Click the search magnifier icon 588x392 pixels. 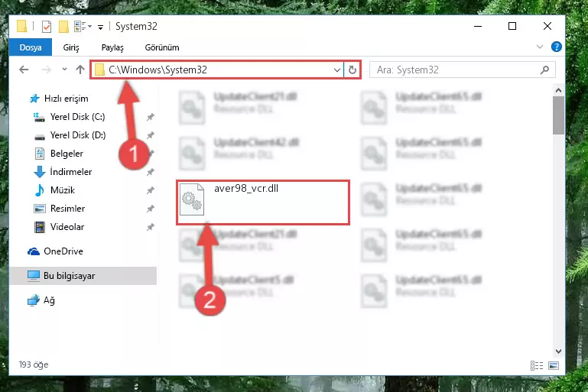545,70
